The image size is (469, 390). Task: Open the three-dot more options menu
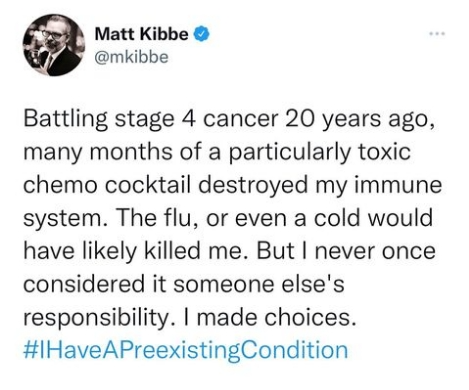coord(437,34)
